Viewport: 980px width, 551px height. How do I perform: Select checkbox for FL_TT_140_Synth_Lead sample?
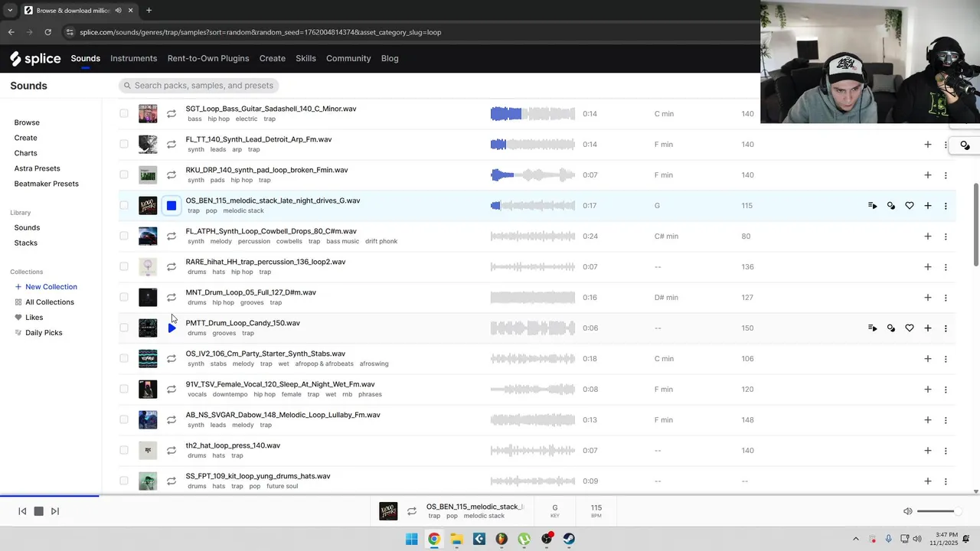[x=124, y=144]
